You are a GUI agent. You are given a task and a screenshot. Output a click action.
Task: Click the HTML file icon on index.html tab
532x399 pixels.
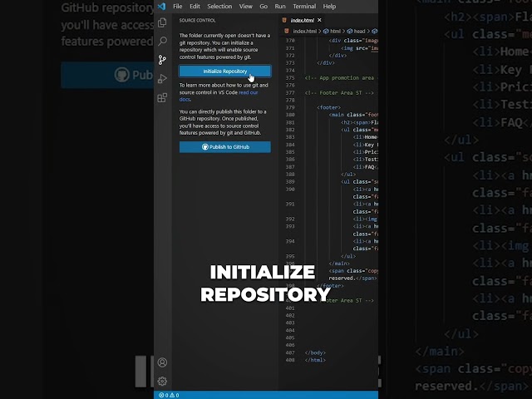pyautogui.click(x=284, y=20)
